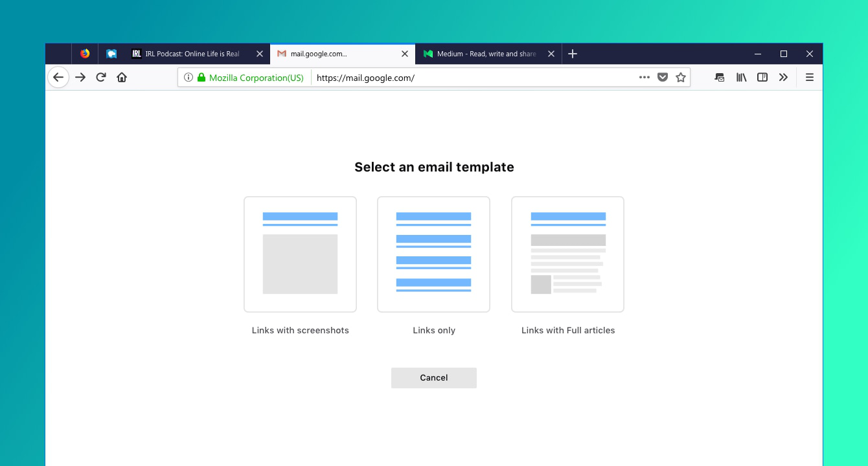Screen dimensions: 868x466
Task: Reload the current page
Action: (x=101, y=77)
